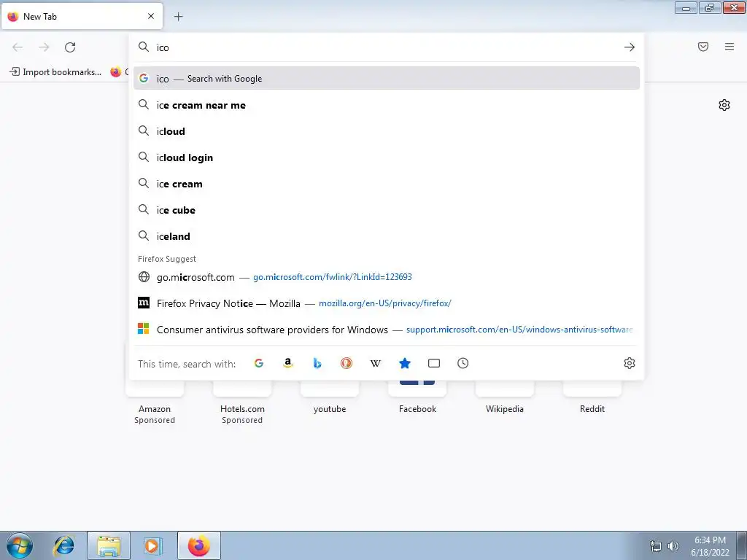Open the Facebook shortcut tile
Image resolution: width=747 pixels, height=560 pixels.
417,397
